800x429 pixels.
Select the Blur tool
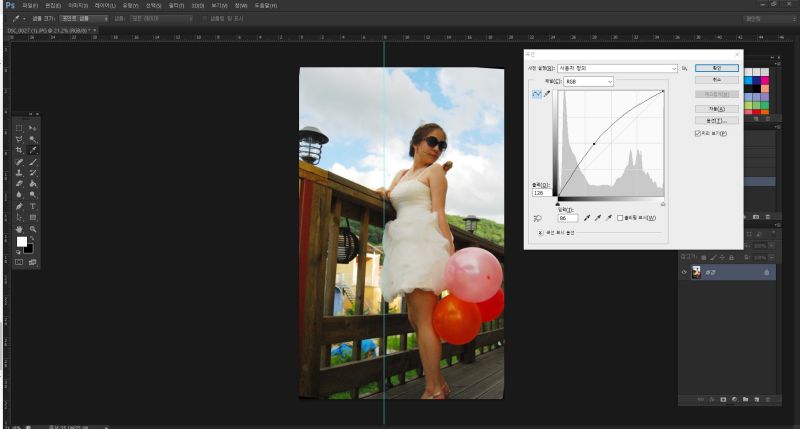[x=19, y=195]
